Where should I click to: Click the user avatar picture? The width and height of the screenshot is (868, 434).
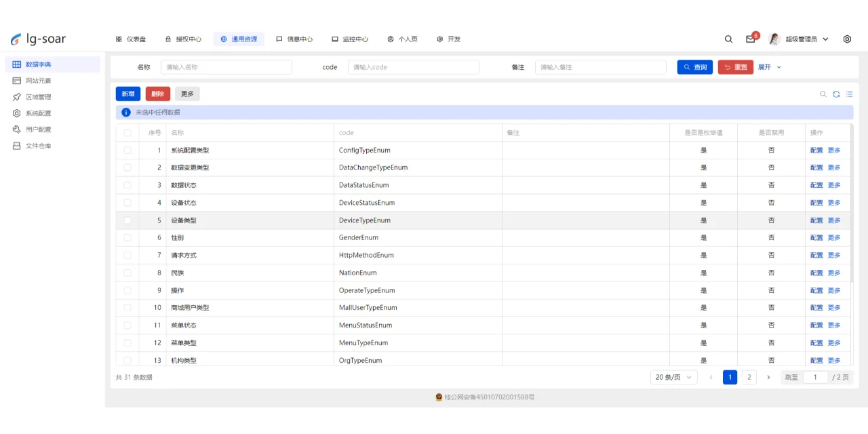(774, 39)
